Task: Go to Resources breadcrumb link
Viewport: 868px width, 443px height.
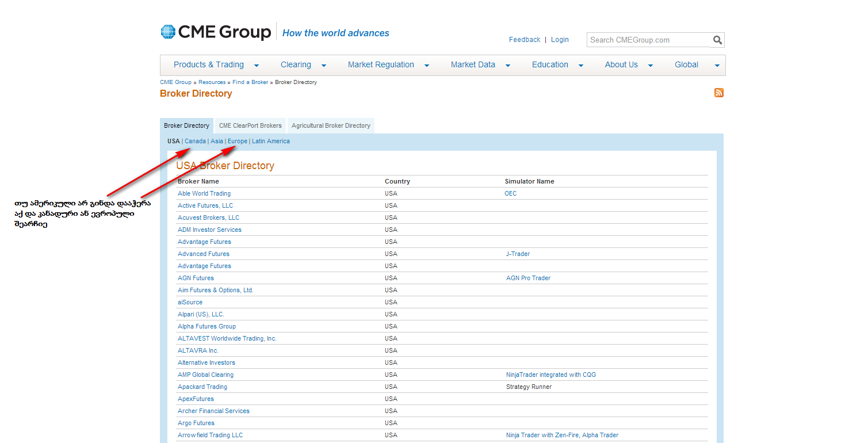Action: click(212, 82)
